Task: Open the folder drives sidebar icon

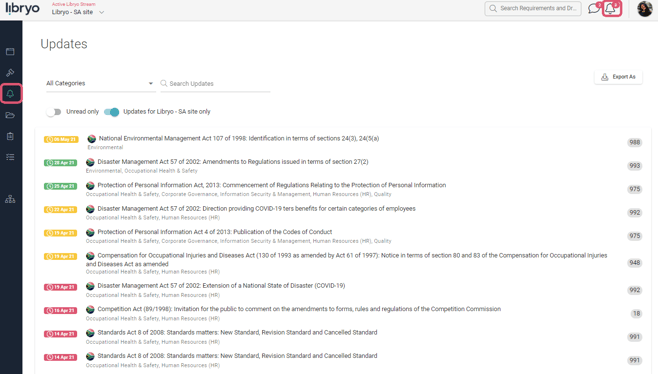Action: (x=10, y=115)
